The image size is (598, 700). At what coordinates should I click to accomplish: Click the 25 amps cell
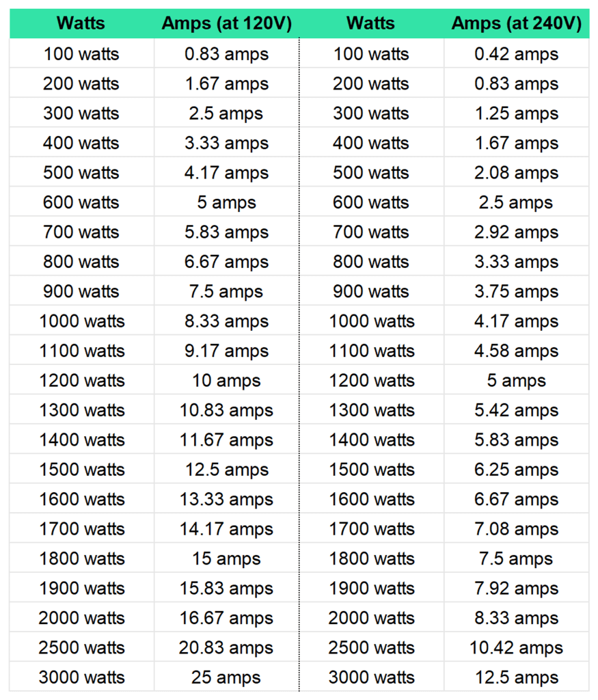pyautogui.click(x=226, y=677)
